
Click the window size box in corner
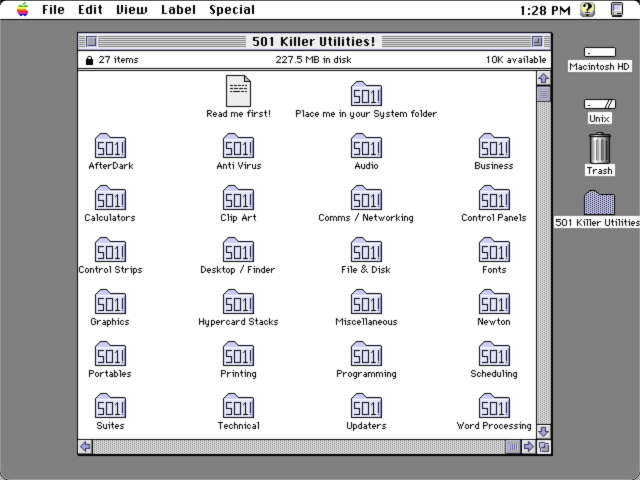[543, 447]
